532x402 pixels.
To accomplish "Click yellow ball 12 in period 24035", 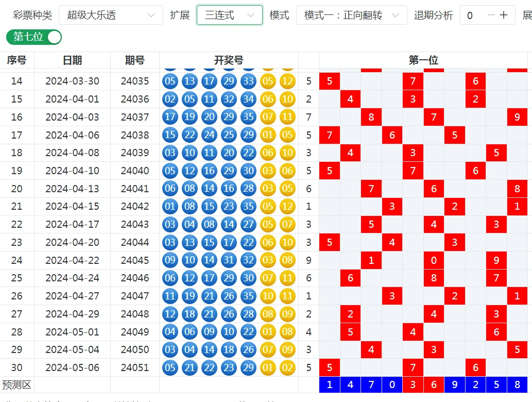I will click(x=287, y=81).
